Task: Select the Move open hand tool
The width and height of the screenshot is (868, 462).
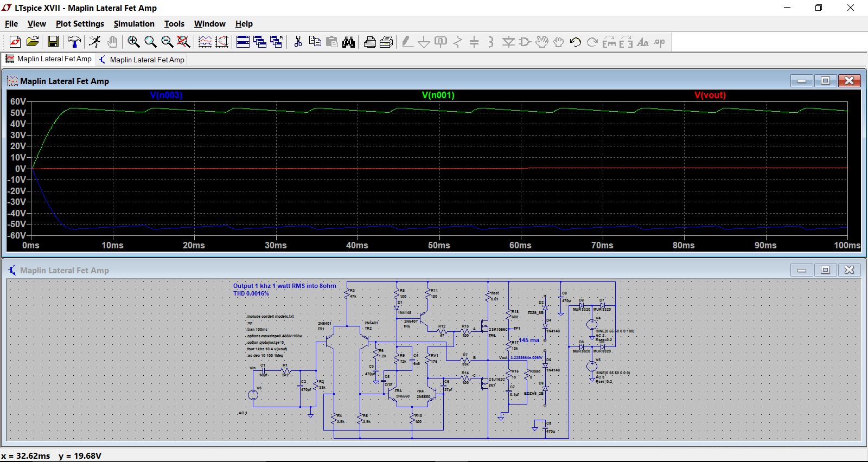Action: 542,42
